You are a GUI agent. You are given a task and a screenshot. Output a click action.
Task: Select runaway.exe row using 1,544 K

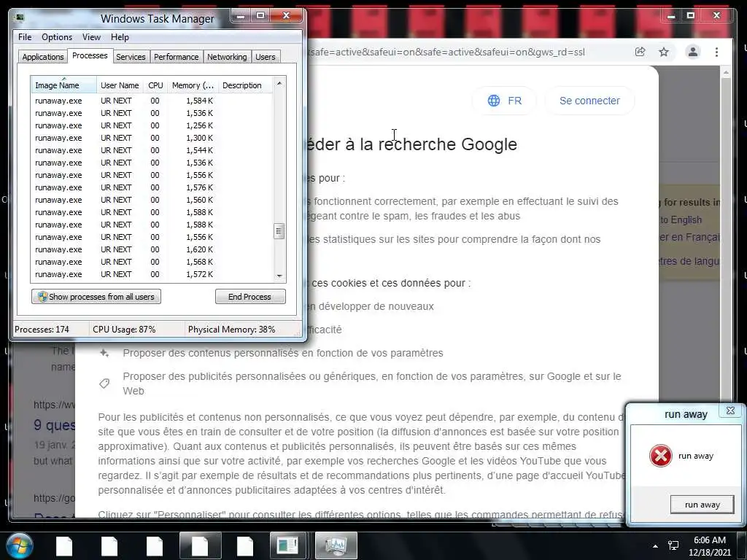point(152,150)
